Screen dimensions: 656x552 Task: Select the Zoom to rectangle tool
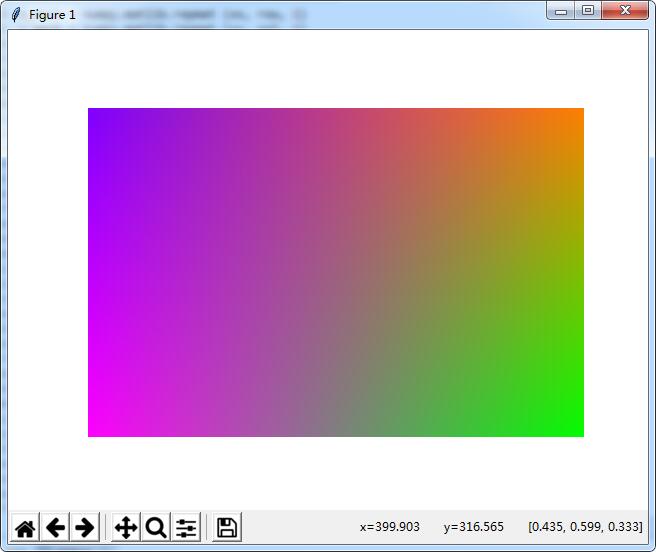click(156, 527)
